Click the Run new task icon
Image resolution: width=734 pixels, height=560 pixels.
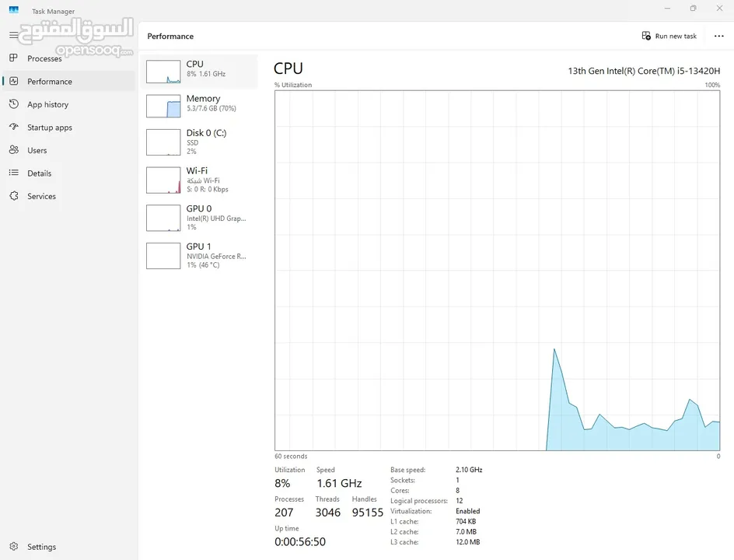tap(646, 36)
